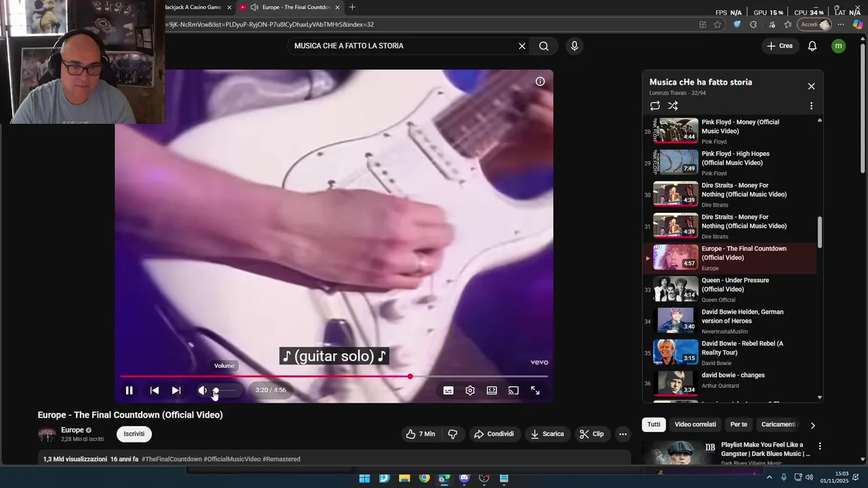
Task: Open browser three-dot settings menu
Action: [842, 24]
